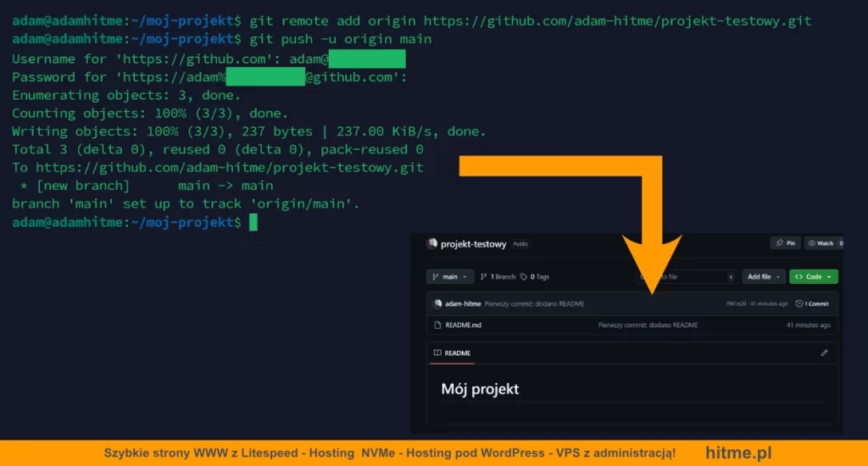
Task: Pin the projekt-testowy repository
Action: 785,243
